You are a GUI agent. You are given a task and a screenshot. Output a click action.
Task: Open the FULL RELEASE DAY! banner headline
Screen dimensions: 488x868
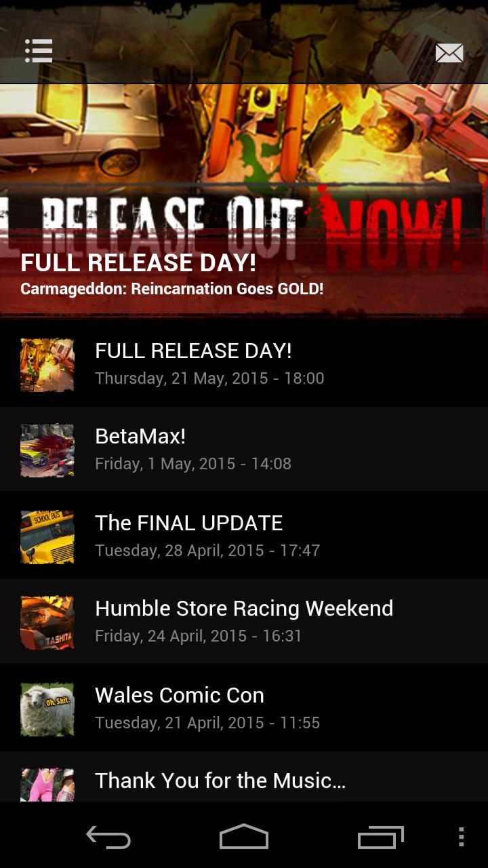(x=138, y=262)
